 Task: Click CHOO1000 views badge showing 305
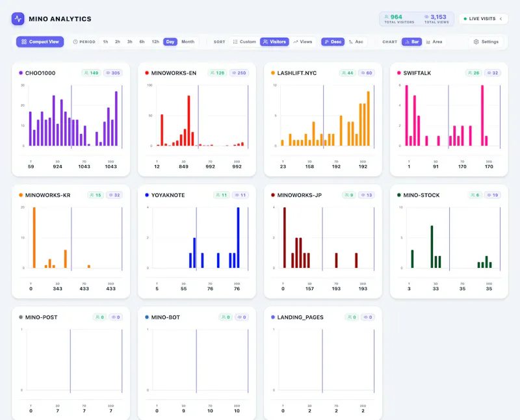coord(112,73)
